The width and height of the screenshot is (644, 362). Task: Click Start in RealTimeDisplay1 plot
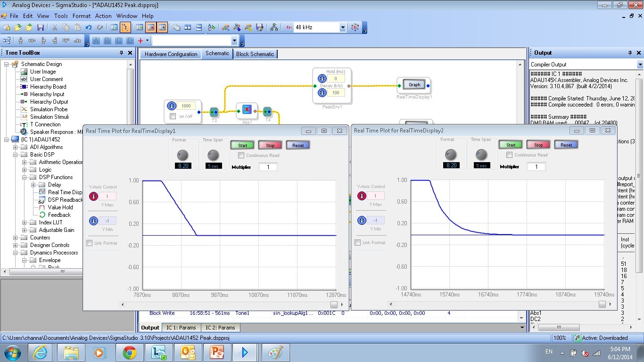coord(242,145)
